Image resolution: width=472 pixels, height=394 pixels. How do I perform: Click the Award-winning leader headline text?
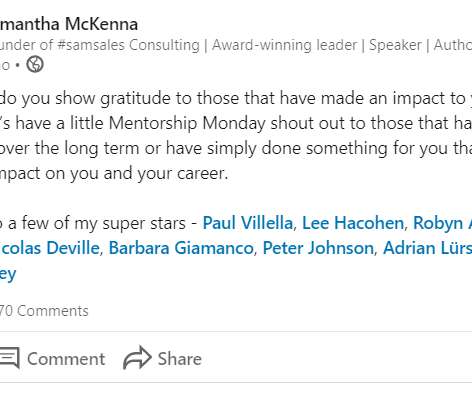click(284, 45)
